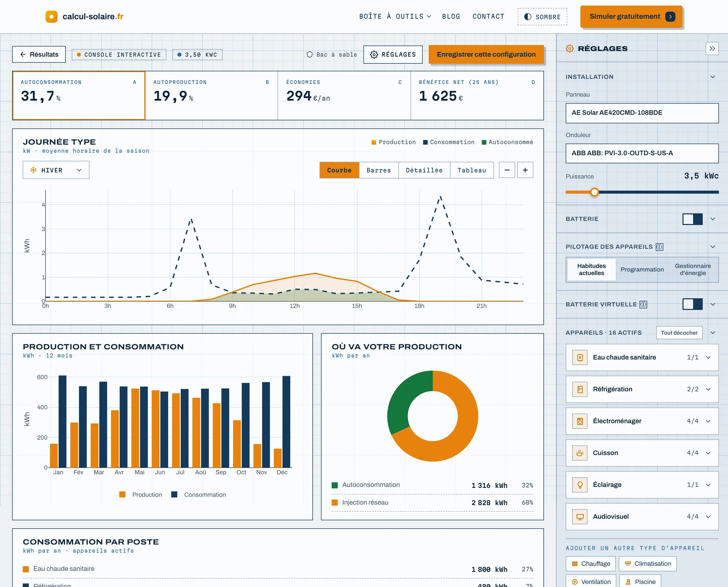Expand the Batterie section chevron
Viewport: 728px width, 587px height.
point(712,219)
